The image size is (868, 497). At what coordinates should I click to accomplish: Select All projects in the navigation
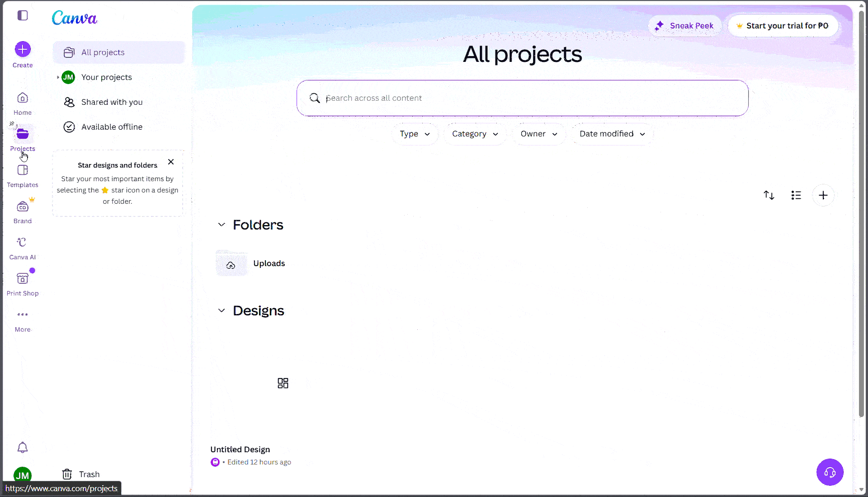click(x=119, y=52)
